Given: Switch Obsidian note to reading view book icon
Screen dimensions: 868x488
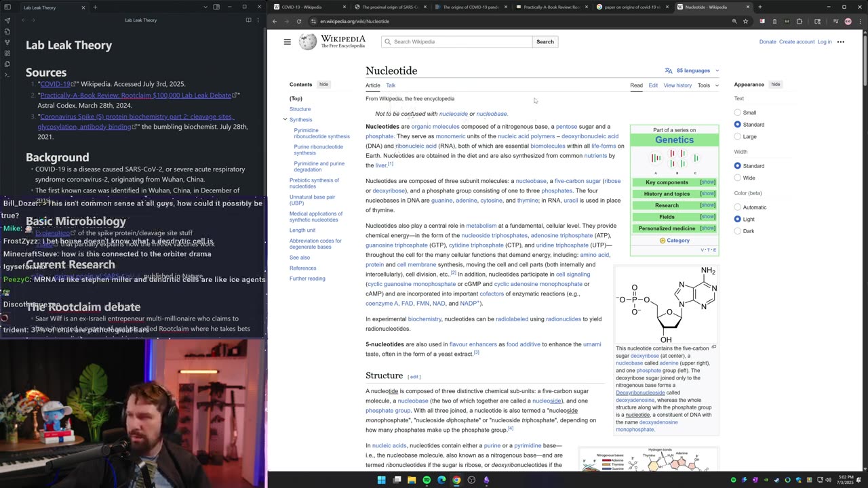Looking at the screenshot, I should click(248, 20).
